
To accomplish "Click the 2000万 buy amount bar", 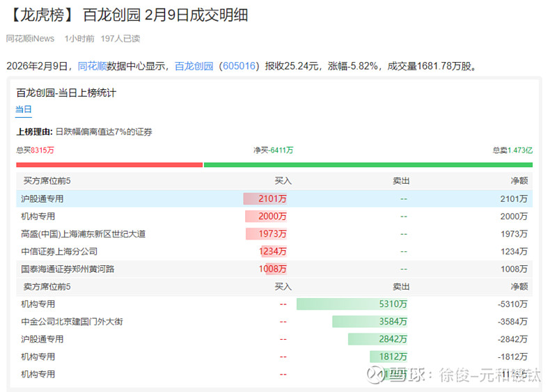I will 266,216.
